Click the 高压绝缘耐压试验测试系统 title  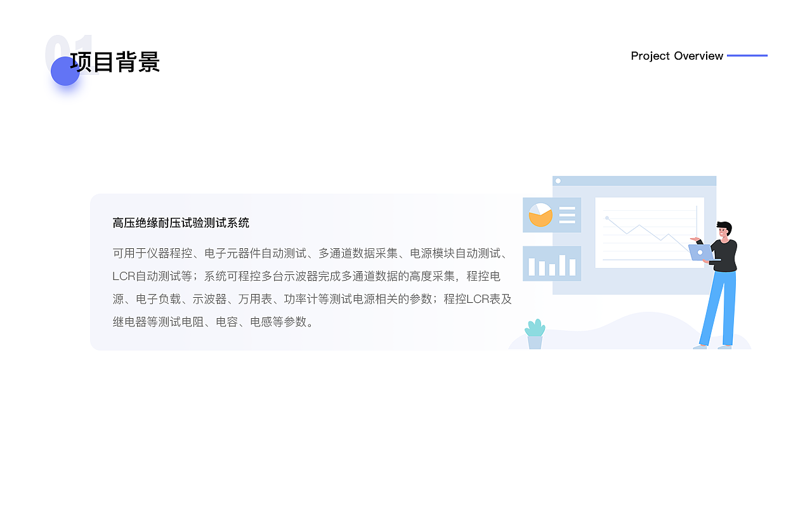coord(180,223)
